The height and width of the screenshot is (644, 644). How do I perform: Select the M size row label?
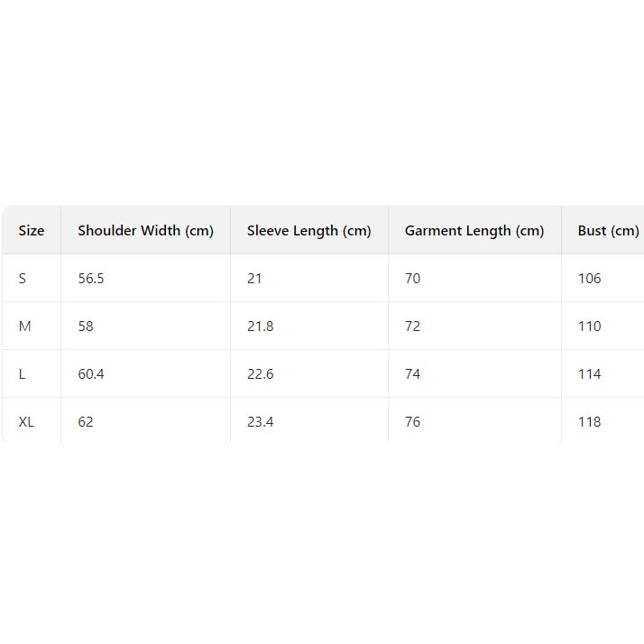pos(24,327)
